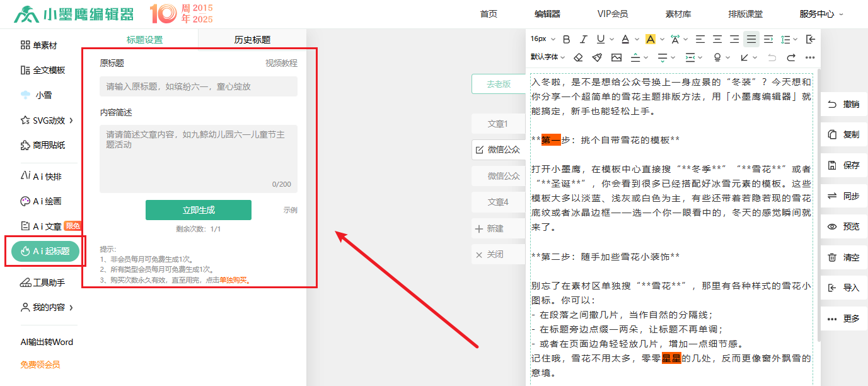Click the diagonal arrow toolbar icon
Screen dimensions: 868x386
(x=745, y=57)
